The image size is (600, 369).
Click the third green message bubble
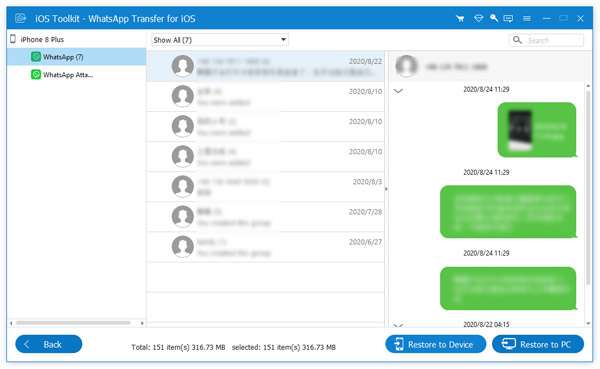[x=508, y=288]
